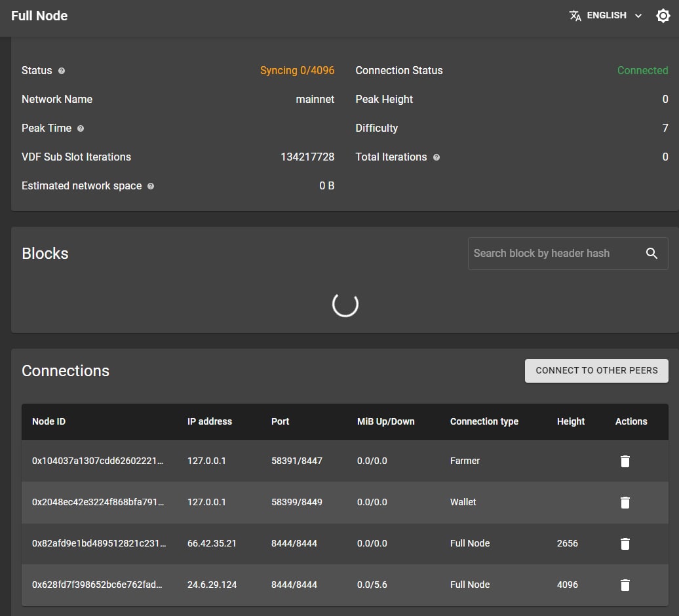Viewport: 679px width, 616px height.
Task: Click the translate language icon
Action: click(x=575, y=16)
